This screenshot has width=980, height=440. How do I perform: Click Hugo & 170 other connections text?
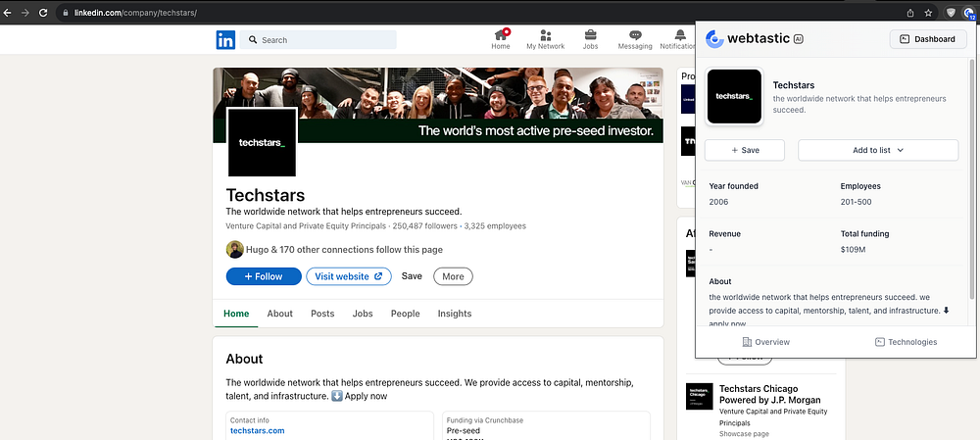(x=344, y=250)
